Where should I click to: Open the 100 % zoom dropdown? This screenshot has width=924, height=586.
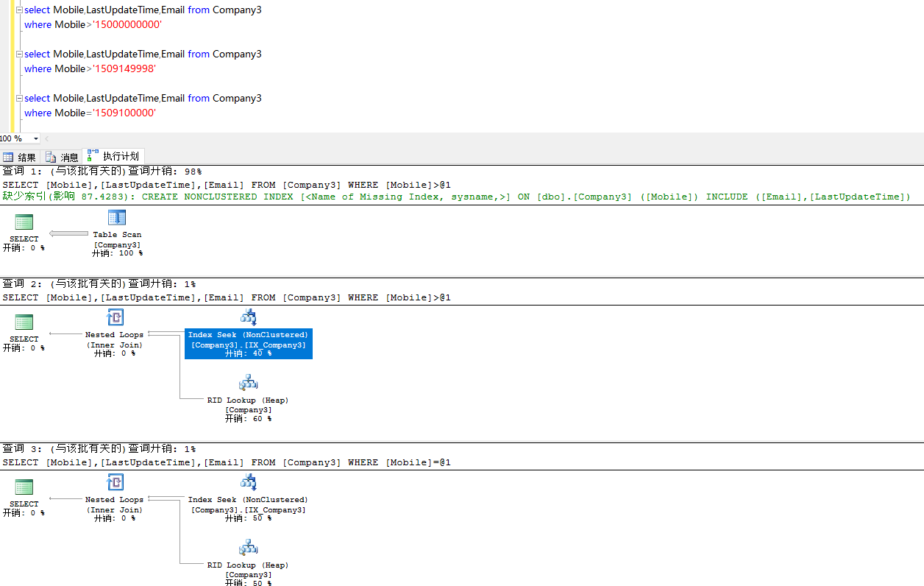pos(36,138)
